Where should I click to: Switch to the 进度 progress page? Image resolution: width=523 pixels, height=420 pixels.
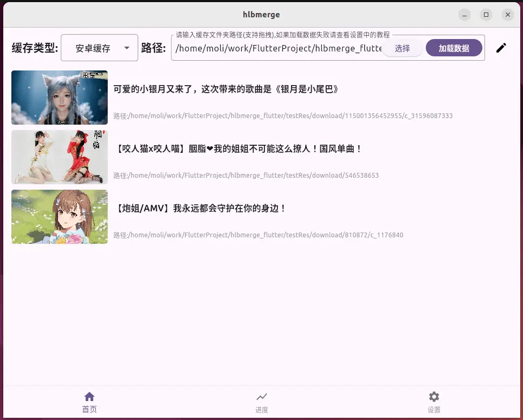coord(261,402)
